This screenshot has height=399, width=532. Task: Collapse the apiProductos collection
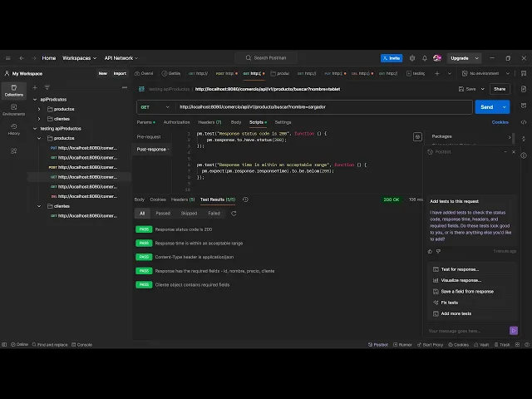[35, 100]
